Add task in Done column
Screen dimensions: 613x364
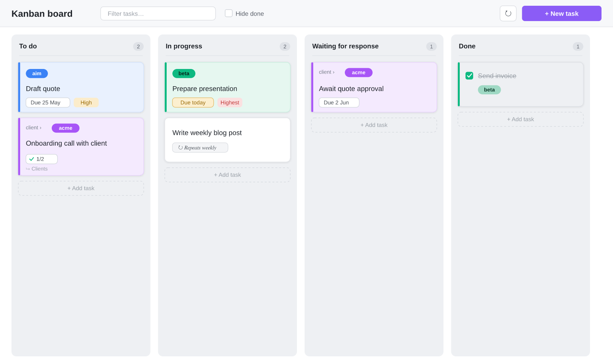tap(521, 119)
